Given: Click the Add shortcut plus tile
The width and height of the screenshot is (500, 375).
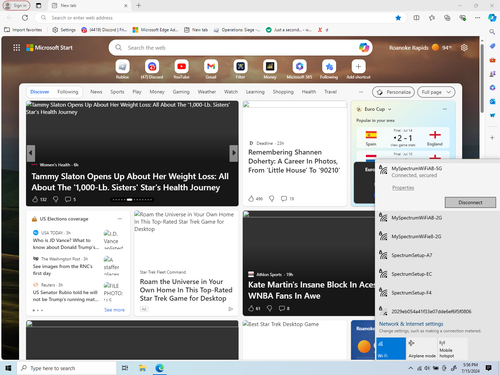Looking at the screenshot, I should click(x=358, y=67).
